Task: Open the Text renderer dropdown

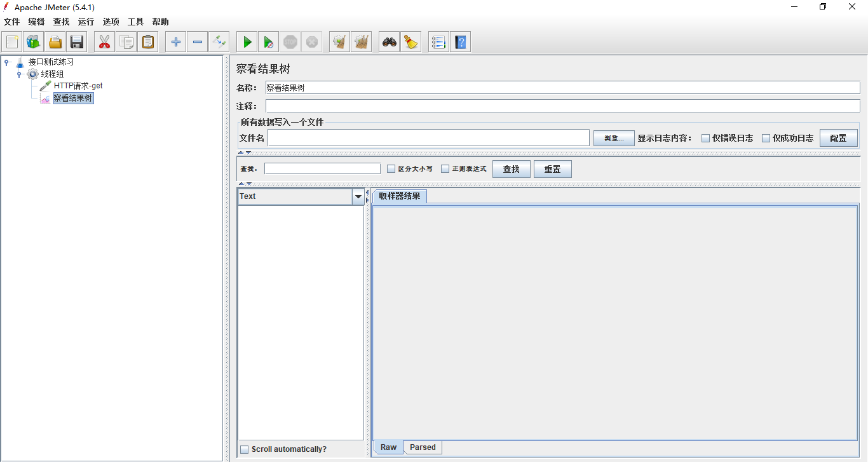Action: [x=358, y=196]
